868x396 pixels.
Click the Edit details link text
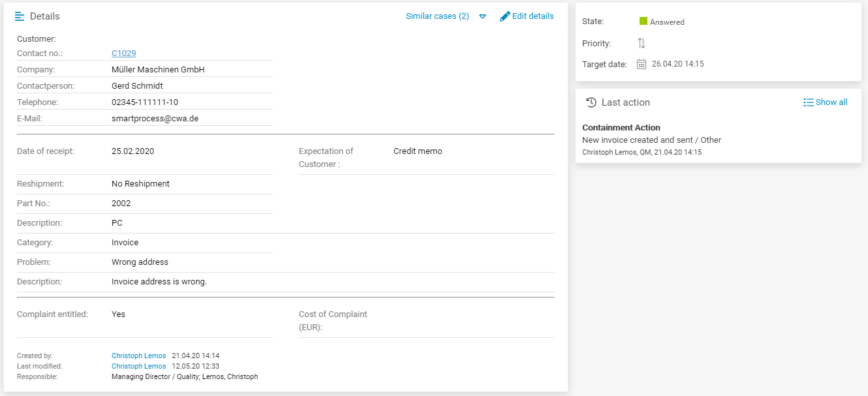pos(533,16)
